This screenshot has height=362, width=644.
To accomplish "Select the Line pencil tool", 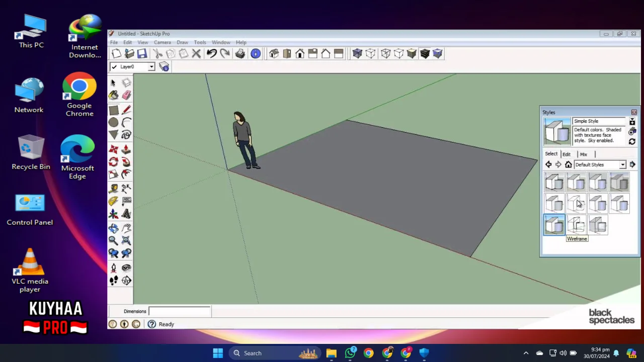I will [126, 110].
